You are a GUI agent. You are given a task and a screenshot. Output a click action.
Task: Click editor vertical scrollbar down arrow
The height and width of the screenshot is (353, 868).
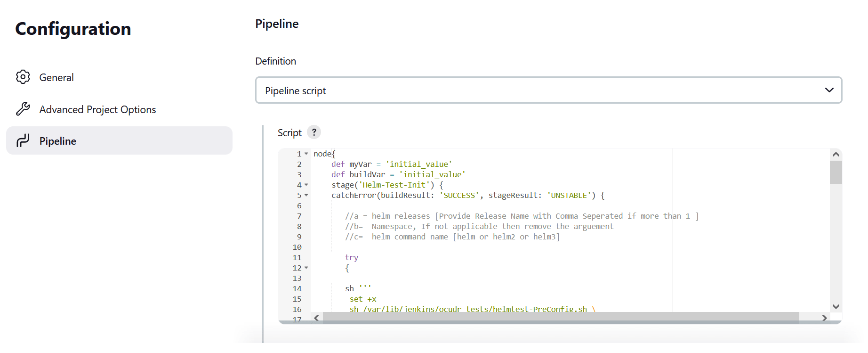click(836, 306)
